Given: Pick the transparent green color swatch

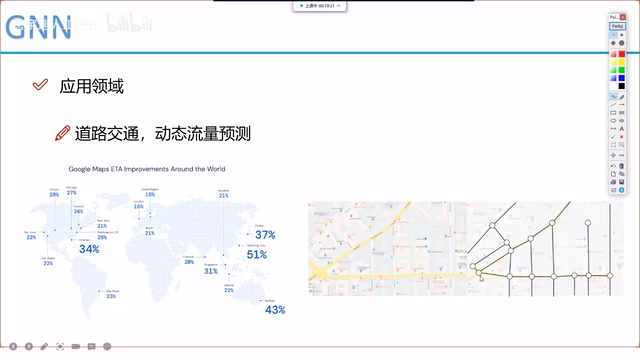Looking at the screenshot, I should click(x=613, y=70).
